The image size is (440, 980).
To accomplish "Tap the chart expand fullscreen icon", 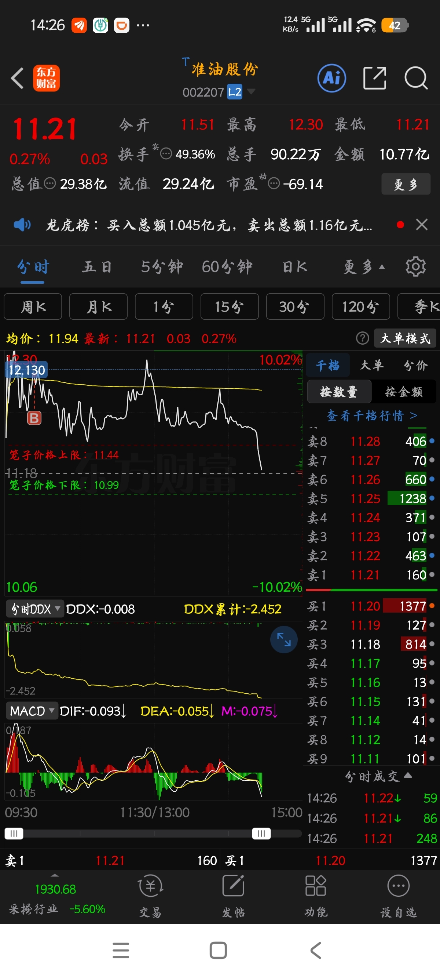I will [x=284, y=639].
